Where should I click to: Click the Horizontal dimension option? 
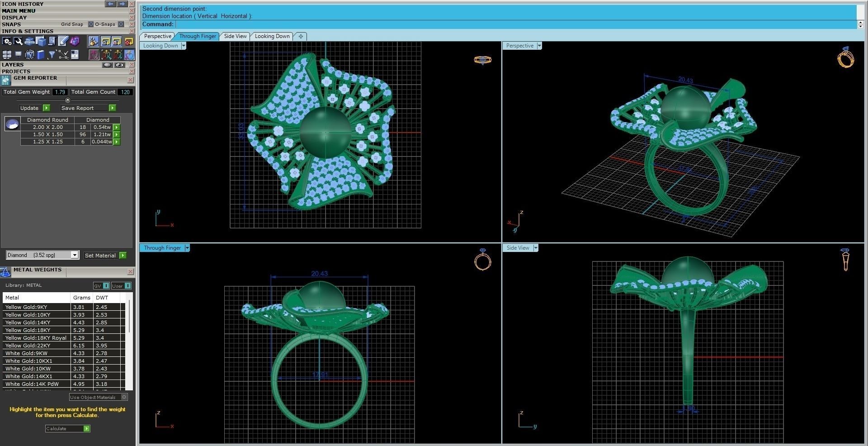point(234,16)
